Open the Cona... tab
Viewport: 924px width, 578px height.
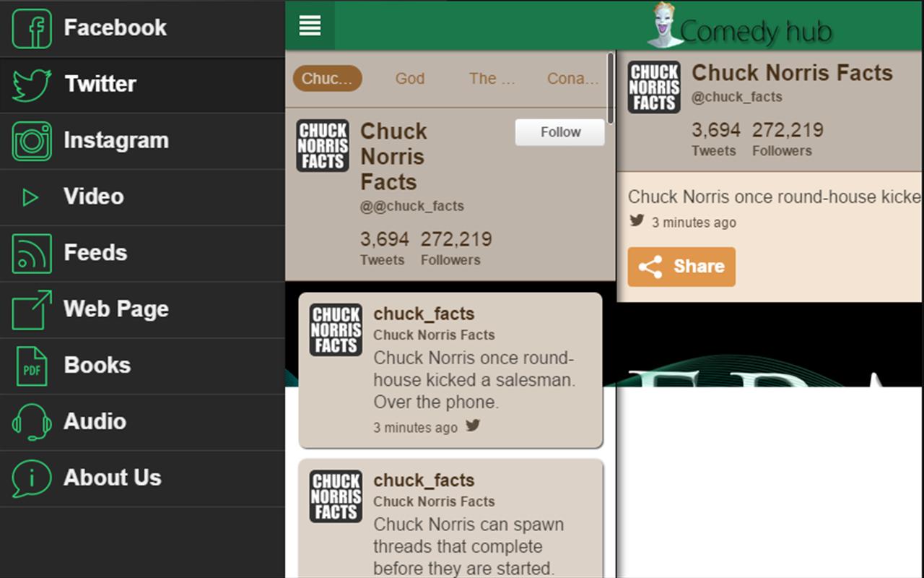pyautogui.click(x=572, y=79)
